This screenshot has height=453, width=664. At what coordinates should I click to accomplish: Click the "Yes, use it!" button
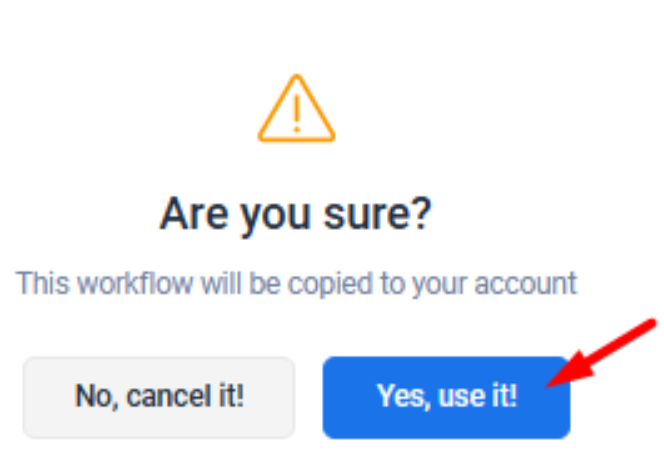[x=446, y=397]
